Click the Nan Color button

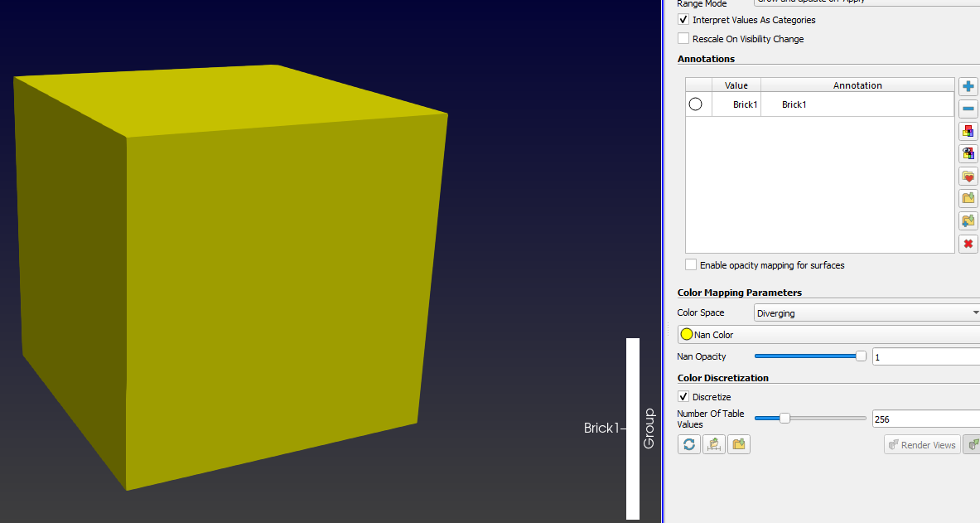click(828, 335)
